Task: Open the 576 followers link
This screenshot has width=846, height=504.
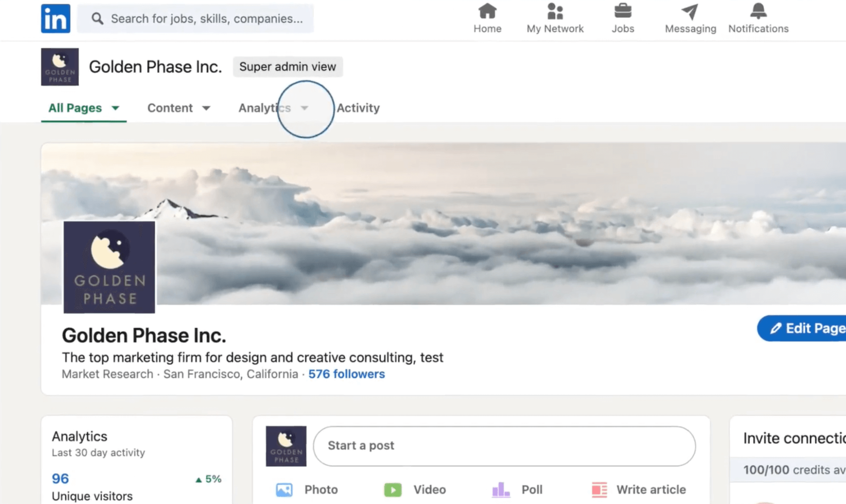Action: (347, 374)
